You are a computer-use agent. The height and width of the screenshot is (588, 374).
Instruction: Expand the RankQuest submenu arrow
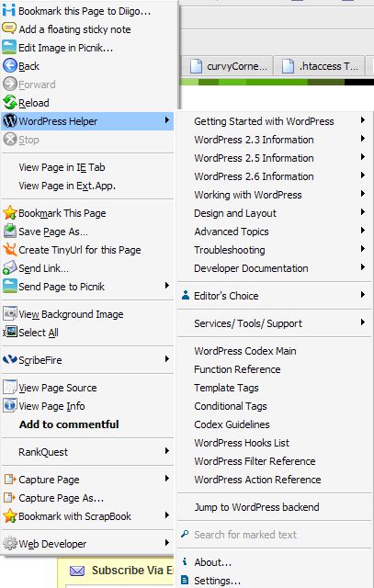coord(167,451)
